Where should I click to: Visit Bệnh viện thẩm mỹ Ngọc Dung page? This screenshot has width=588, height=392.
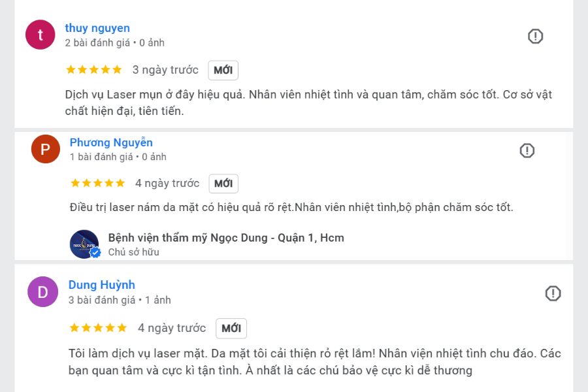coord(225,238)
